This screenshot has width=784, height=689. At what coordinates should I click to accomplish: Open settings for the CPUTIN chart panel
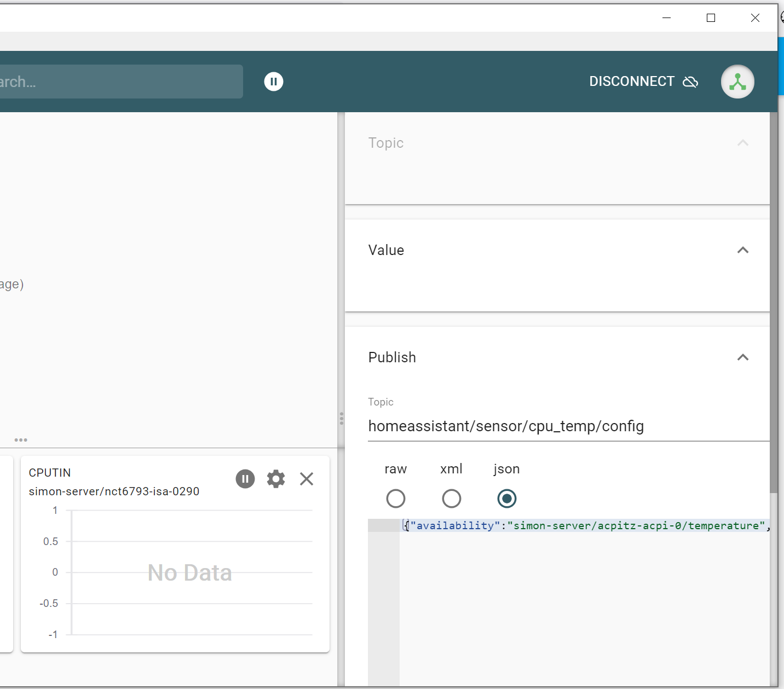tap(276, 478)
